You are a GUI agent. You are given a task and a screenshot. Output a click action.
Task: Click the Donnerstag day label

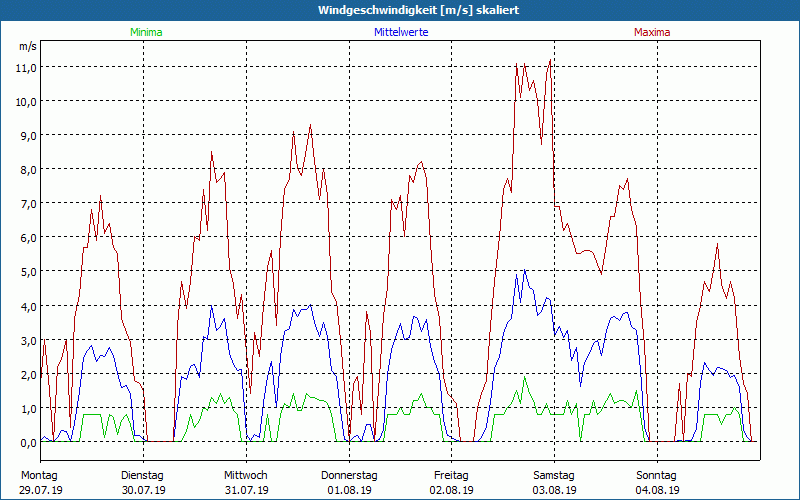pyautogui.click(x=349, y=476)
